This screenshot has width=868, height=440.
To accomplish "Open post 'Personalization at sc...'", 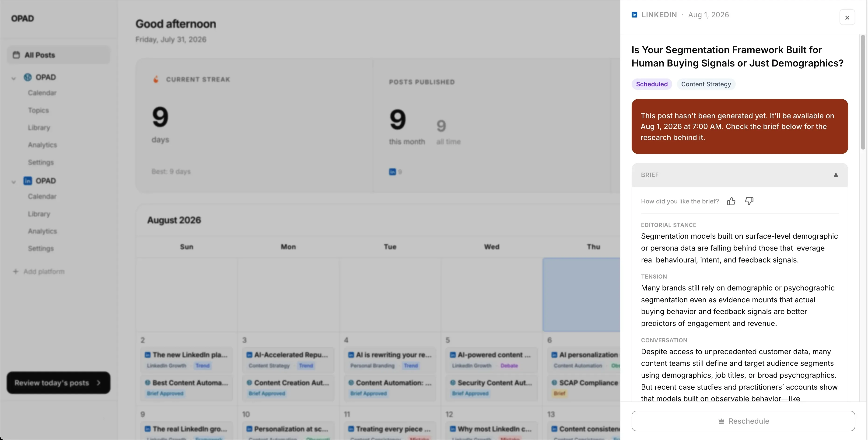I will click(288, 431).
